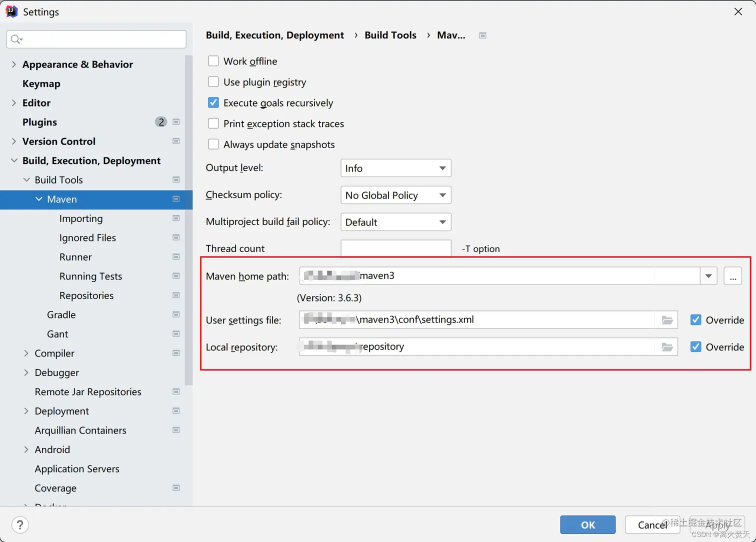Open the Help question mark button

20,525
